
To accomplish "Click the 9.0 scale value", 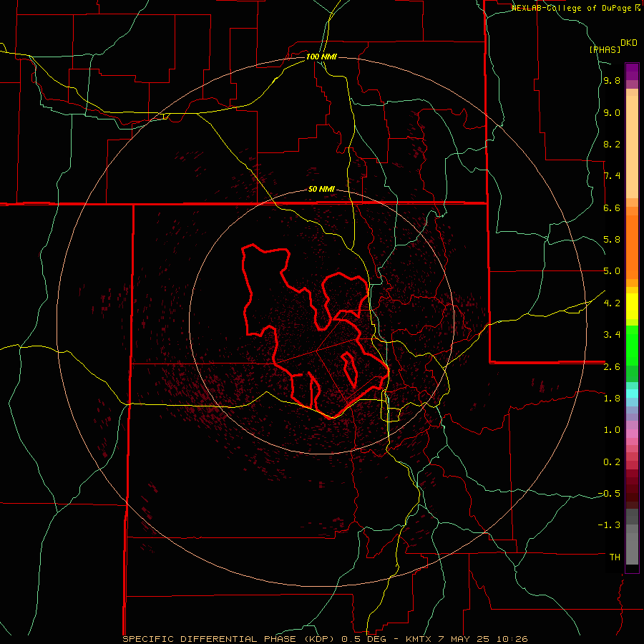I will click(x=612, y=112).
